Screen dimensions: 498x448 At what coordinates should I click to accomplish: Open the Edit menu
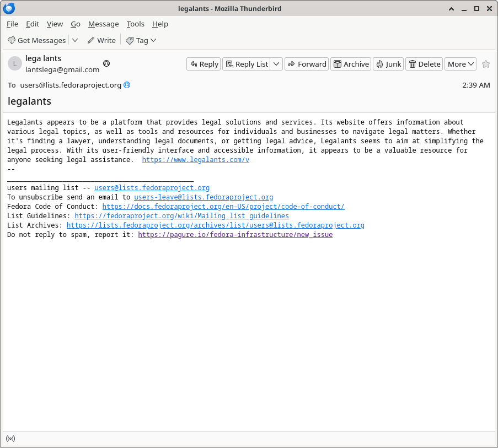click(33, 24)
